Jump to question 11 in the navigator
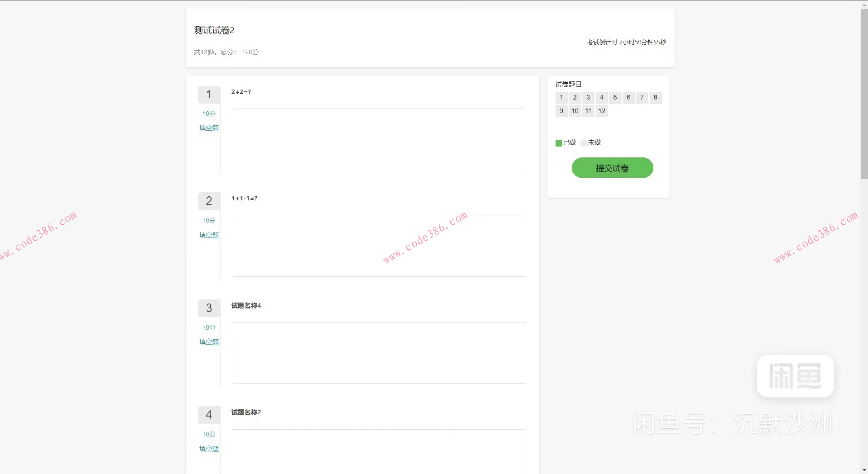Viewport: 868px width, 474px height. point(588,111)
